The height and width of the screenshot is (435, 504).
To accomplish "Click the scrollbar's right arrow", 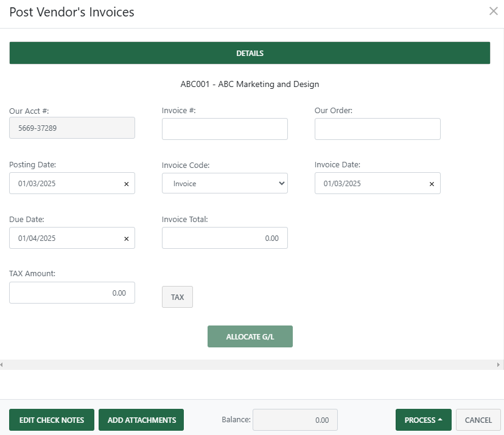I will (x=500, y=364).
